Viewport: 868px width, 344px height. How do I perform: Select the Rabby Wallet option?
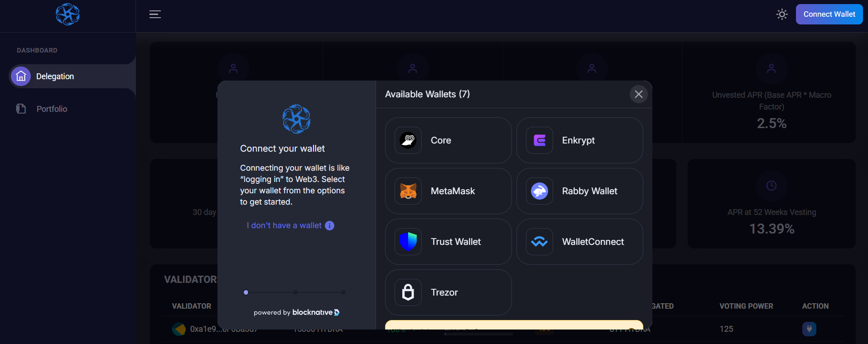pos(579,191)
